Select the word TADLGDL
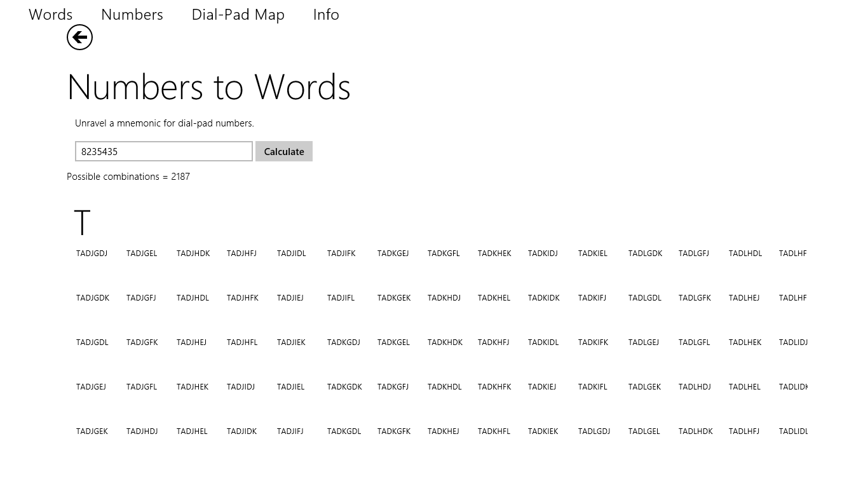 click(645, 298)
